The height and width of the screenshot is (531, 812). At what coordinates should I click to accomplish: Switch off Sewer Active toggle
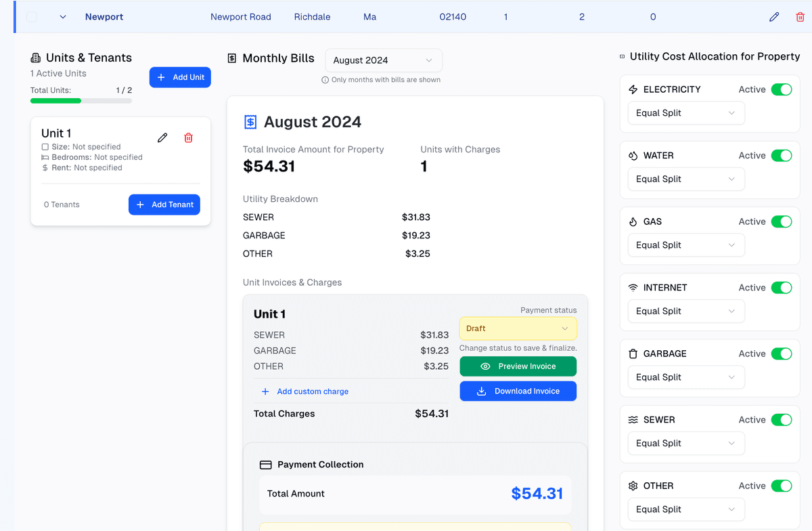pyautogui.click(x=782, y=420)
